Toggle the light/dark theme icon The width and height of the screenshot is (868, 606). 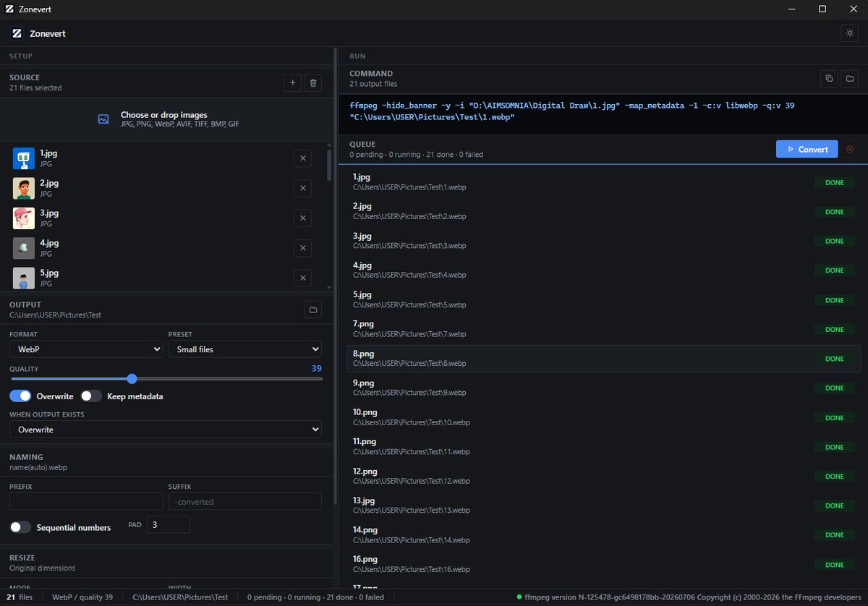pos(848,33)
